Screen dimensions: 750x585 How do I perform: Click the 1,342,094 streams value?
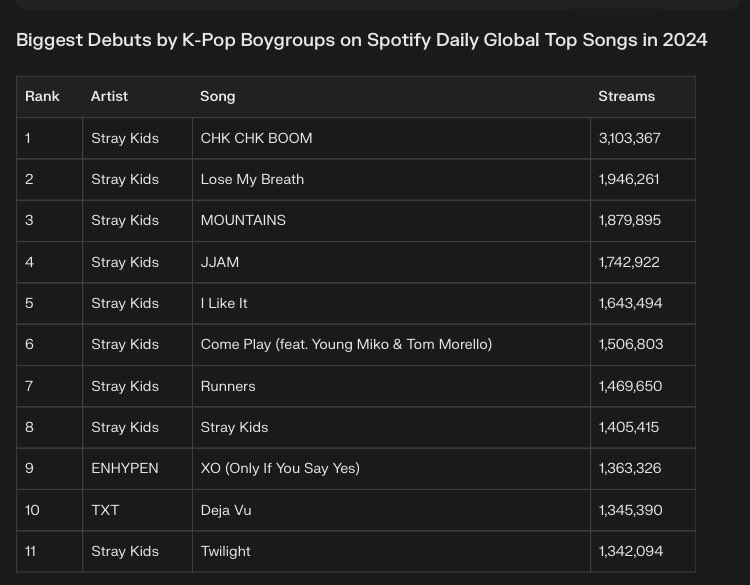coord(630,552)
